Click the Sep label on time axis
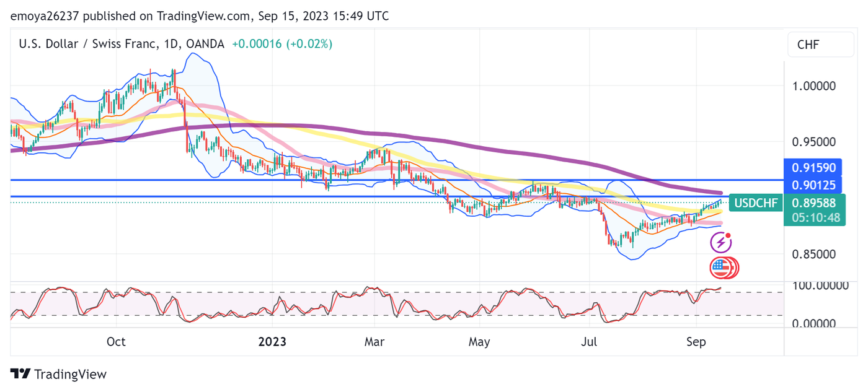The height and width of the screenshot is (392, 868). [696, 342]
